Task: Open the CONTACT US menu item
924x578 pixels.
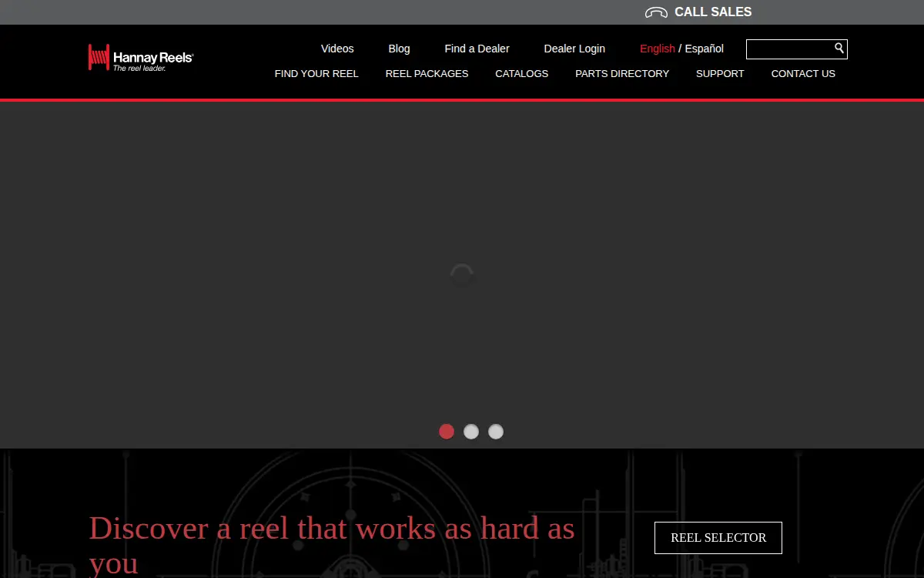Action: pyautogui.click(x=803, y=74)
